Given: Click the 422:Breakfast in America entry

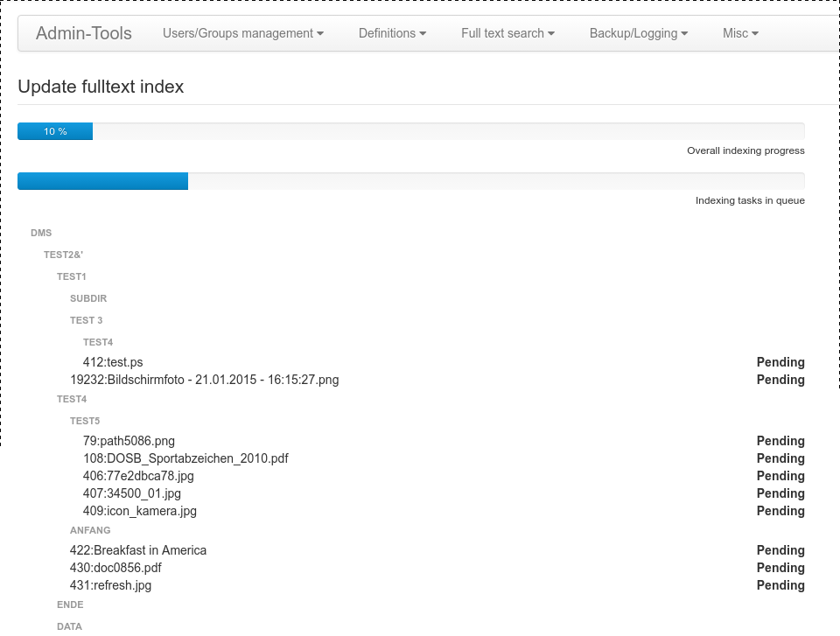Looking at the screenshot, I should [138, 550].
